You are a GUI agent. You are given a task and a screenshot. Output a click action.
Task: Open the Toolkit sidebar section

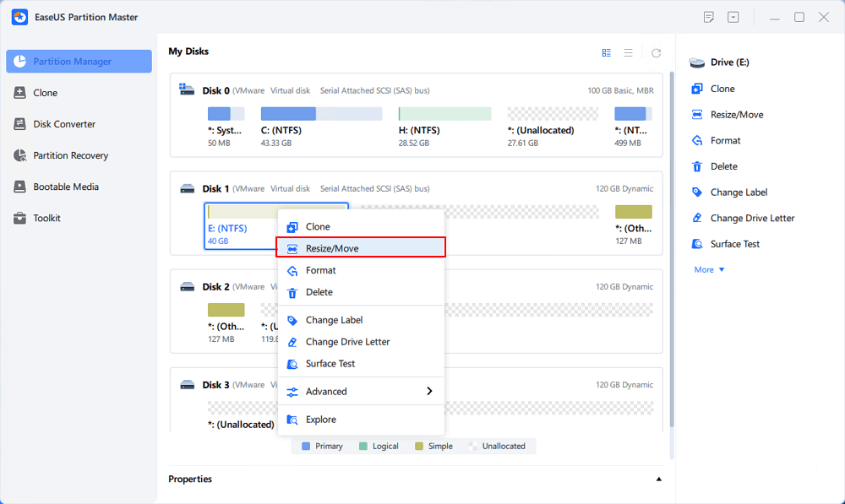point(46,218)
